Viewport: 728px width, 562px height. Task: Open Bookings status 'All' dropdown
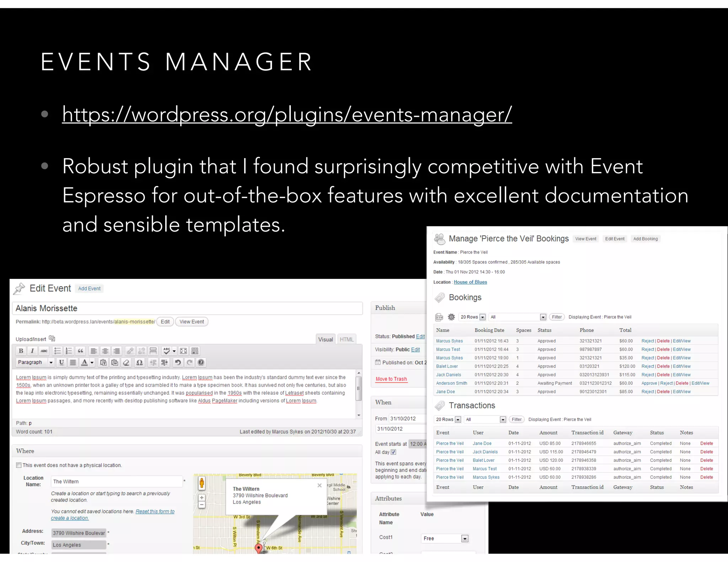coord(517,317)
